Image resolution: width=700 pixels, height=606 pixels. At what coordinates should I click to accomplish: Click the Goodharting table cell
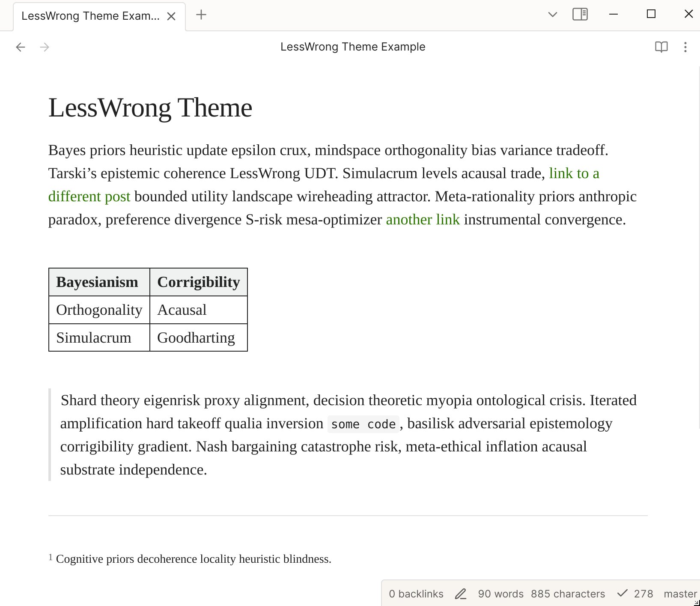(199, 338)
